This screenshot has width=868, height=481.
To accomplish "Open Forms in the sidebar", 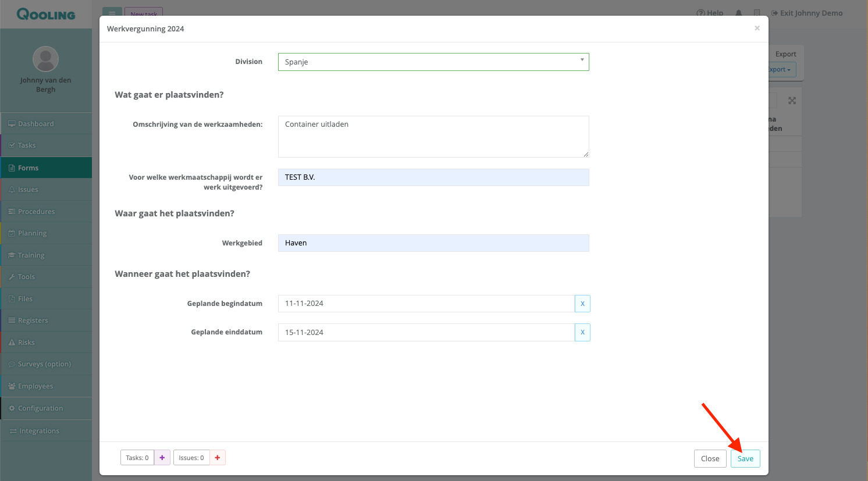I will (46, 168).
